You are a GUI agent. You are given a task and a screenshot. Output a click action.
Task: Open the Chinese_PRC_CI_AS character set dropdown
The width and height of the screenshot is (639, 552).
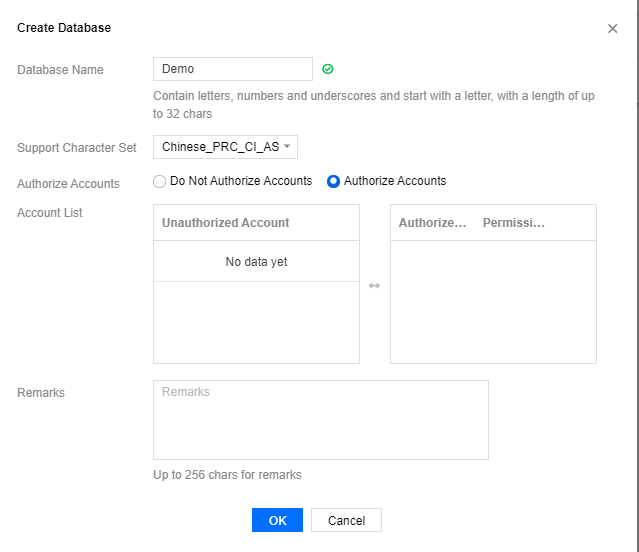tap(225, 148)
